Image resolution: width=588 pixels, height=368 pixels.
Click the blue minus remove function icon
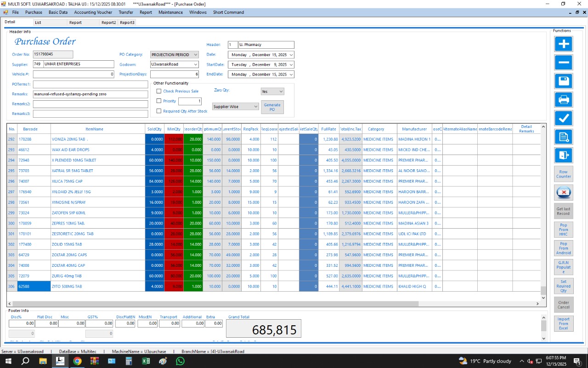pyautogui.click(x=564, y=63)
